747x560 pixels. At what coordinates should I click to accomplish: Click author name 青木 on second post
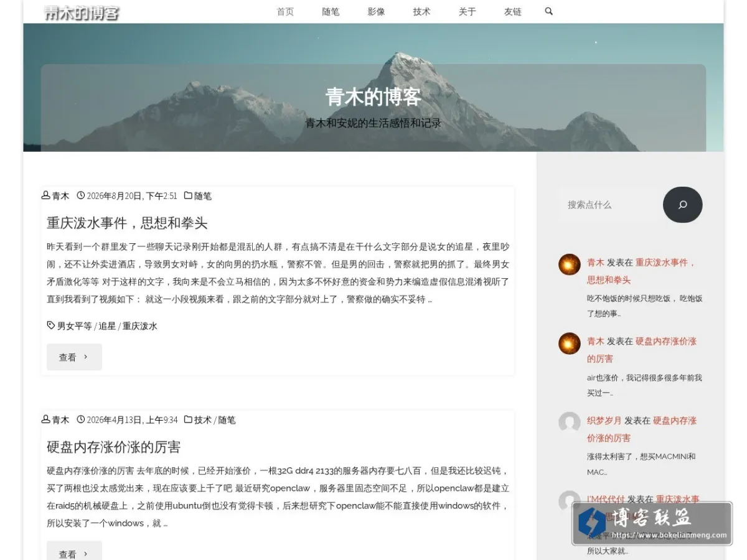60,420
